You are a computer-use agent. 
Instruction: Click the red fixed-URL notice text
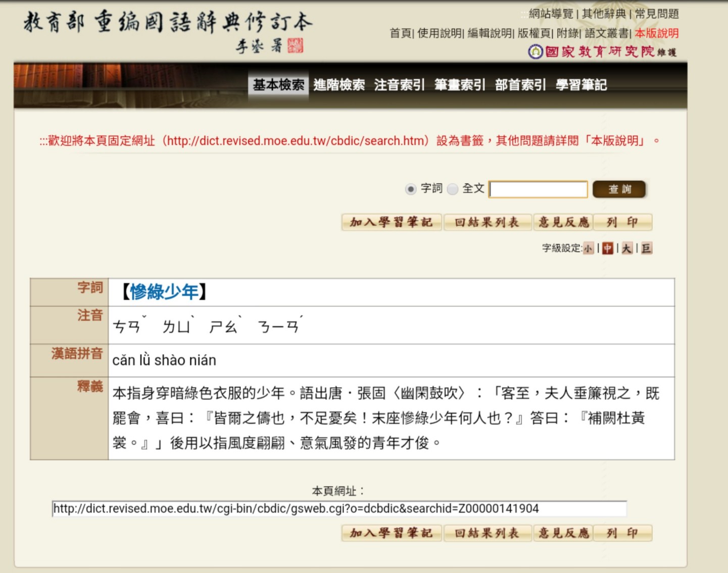pyautogui.click(x=350, y=141)
